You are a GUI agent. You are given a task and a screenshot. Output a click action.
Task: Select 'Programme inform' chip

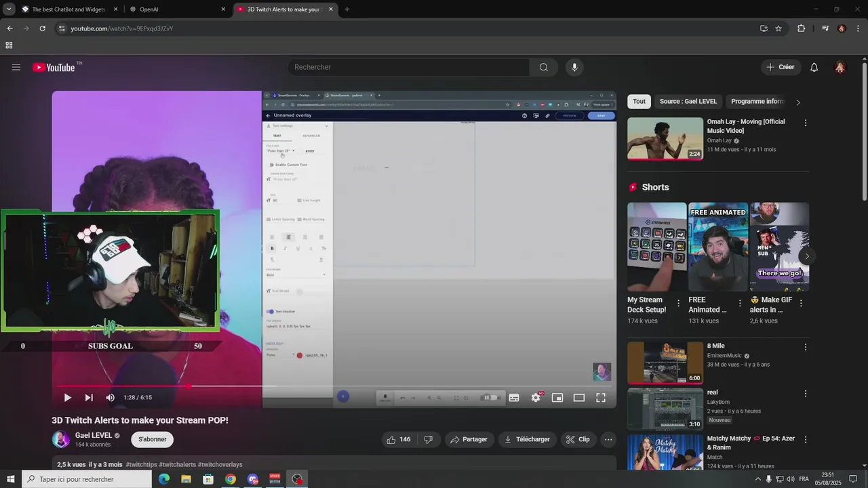coord(757,102)
